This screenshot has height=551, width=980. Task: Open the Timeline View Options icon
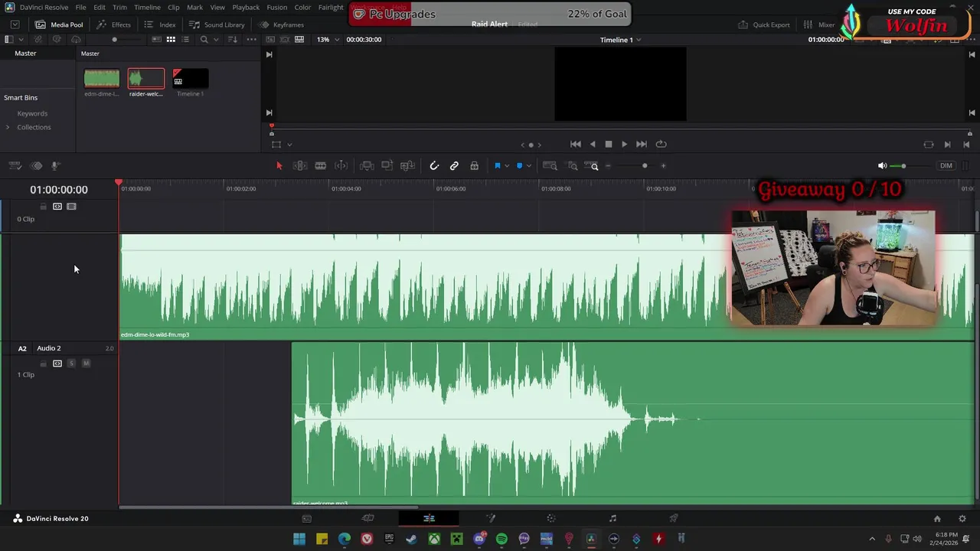[14, 165]
